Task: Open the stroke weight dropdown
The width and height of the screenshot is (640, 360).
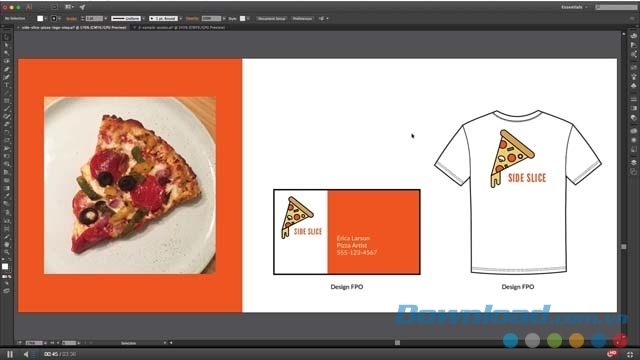Action: click(105, 18)
